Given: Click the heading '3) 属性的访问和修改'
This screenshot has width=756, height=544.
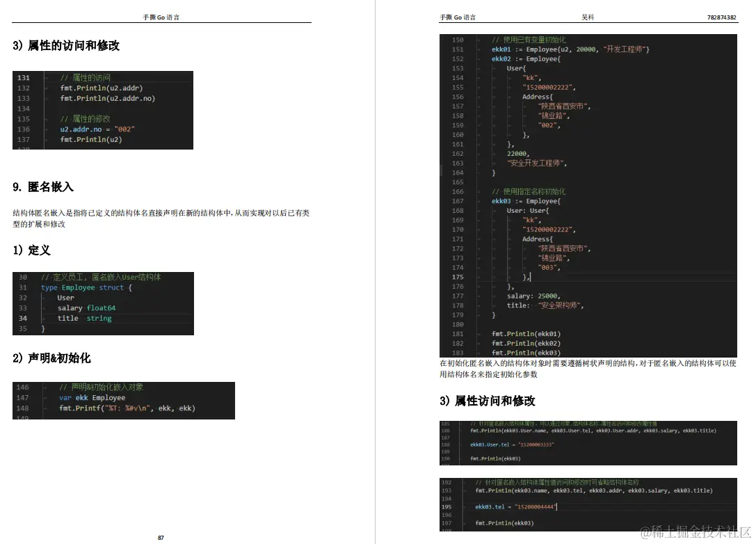Looking at the screenshot, I should [x=66, y=45].
